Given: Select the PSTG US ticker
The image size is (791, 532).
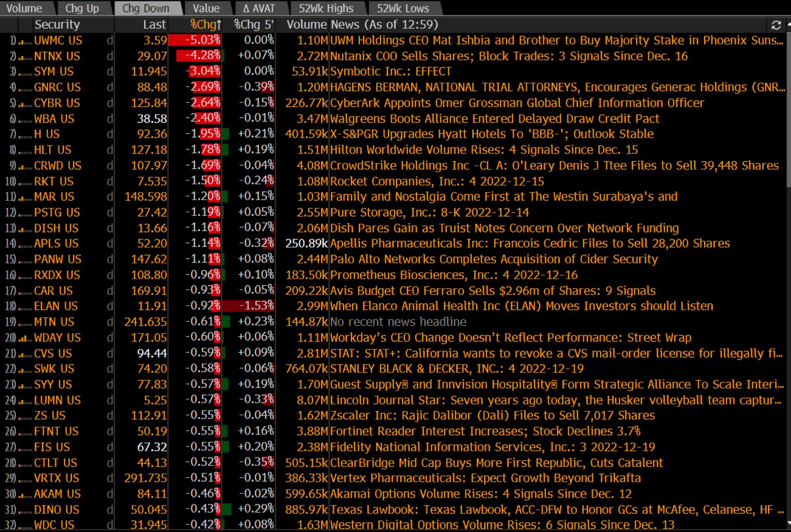Looking at the screenshot, I should point(57,213).
